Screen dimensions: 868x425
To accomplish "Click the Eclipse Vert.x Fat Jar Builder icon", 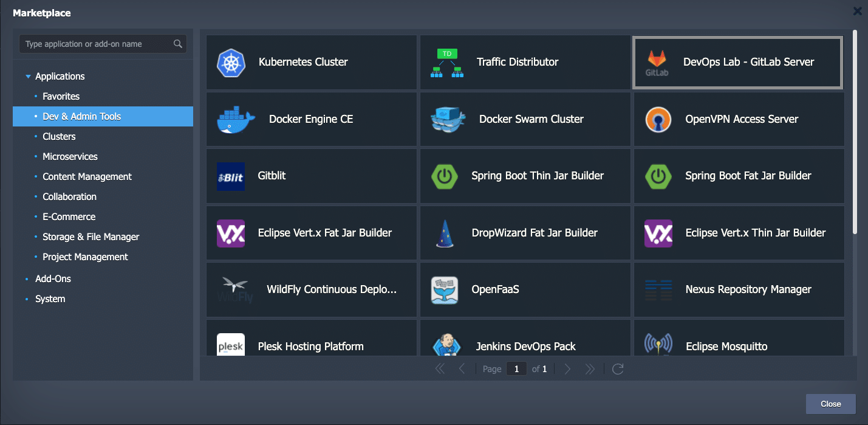I will click(231, 233).
